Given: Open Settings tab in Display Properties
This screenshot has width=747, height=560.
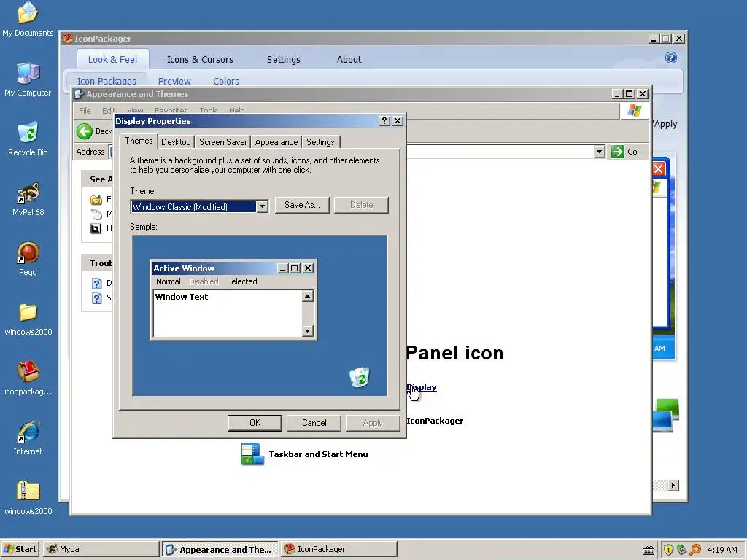Looking at the screenshot, I should tap(320, 142).
